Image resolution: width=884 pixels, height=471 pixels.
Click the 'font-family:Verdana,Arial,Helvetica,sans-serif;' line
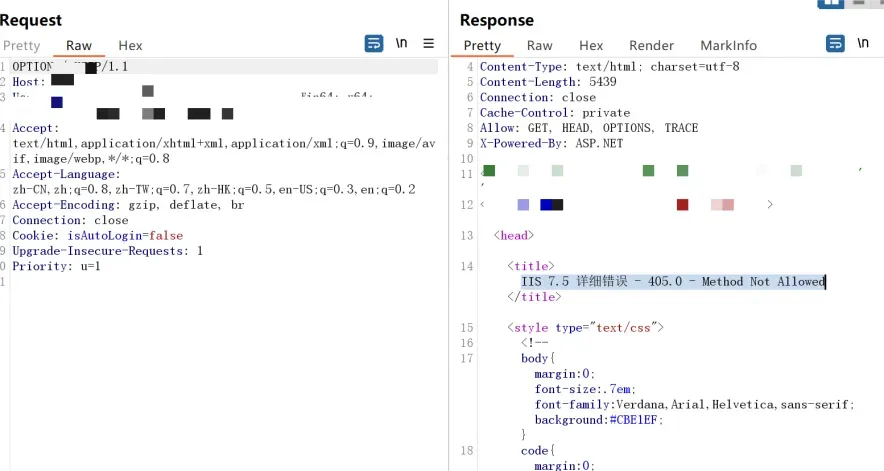click(695, 404)
